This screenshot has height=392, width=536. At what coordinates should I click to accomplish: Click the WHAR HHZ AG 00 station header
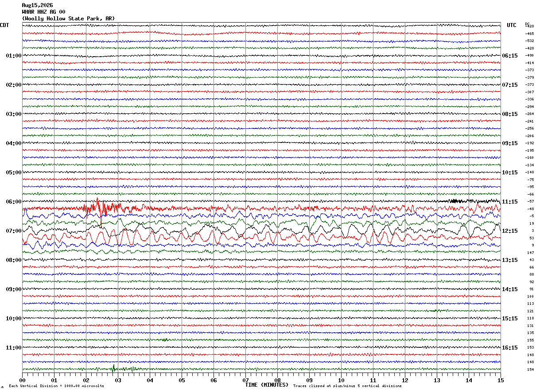(43, 12)
